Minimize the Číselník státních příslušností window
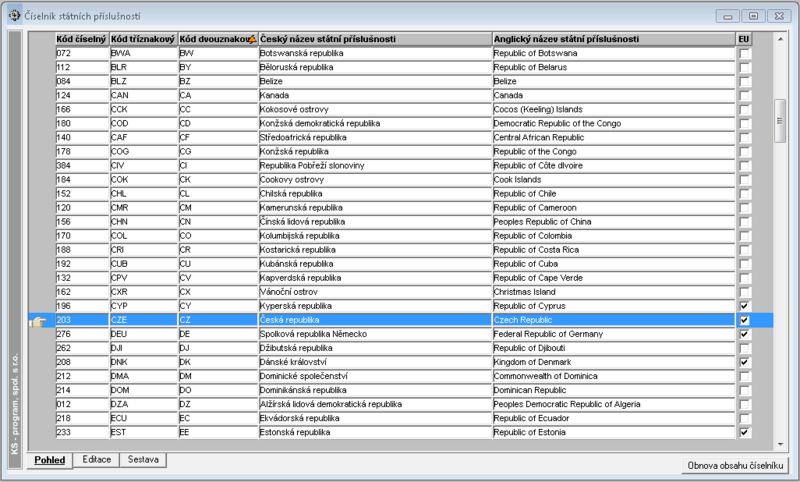 [x=728, y=16]
